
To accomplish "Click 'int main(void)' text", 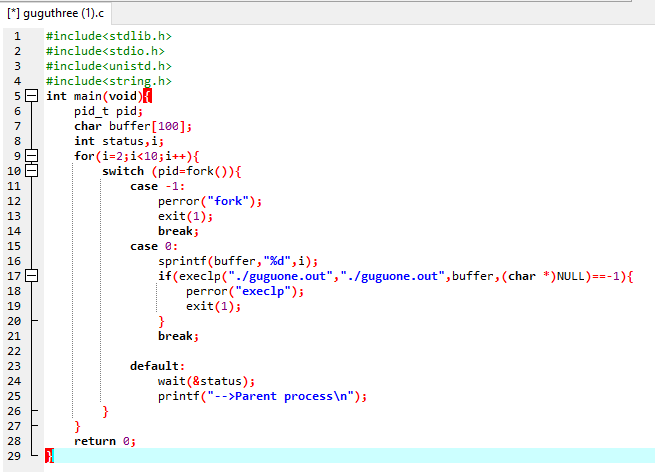I will [94, 96].
